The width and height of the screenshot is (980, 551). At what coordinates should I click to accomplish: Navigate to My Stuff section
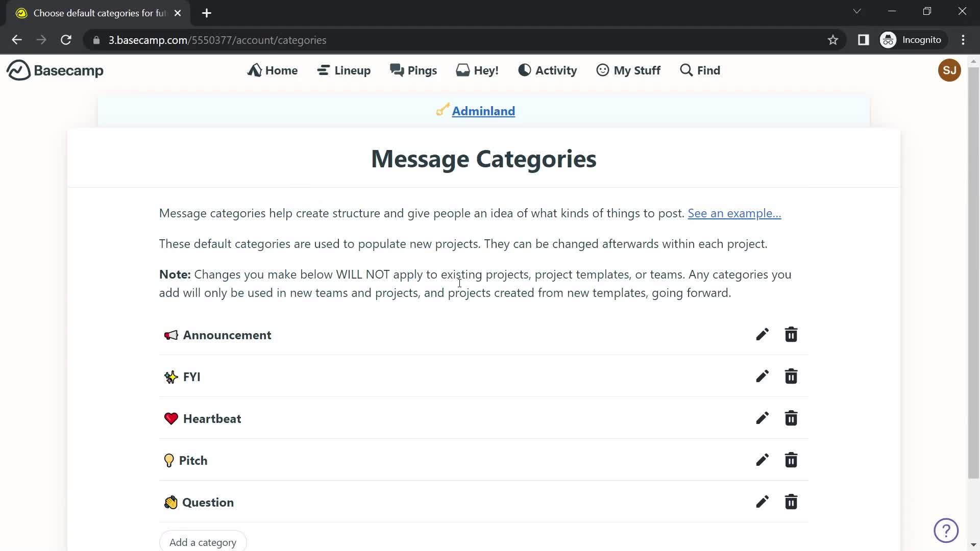627,69
